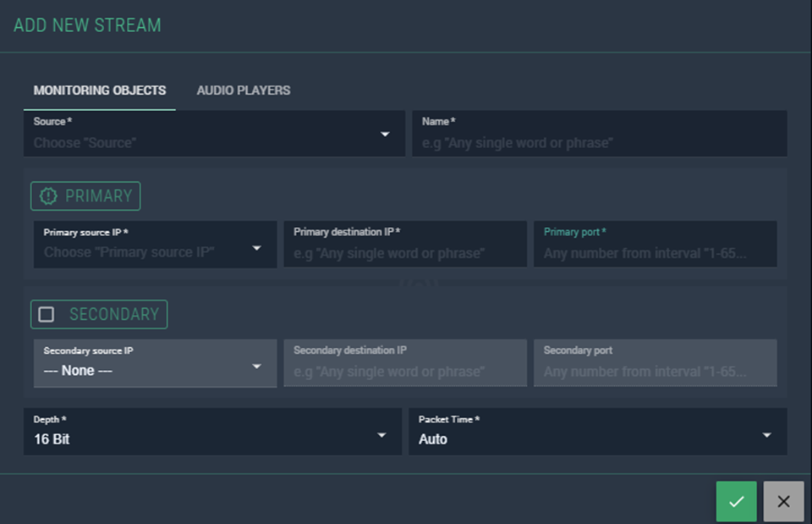Open the Packet Time Auto dropdown
Image resolution: width=812 pixels, height=524 pixels.
point(766,435)
